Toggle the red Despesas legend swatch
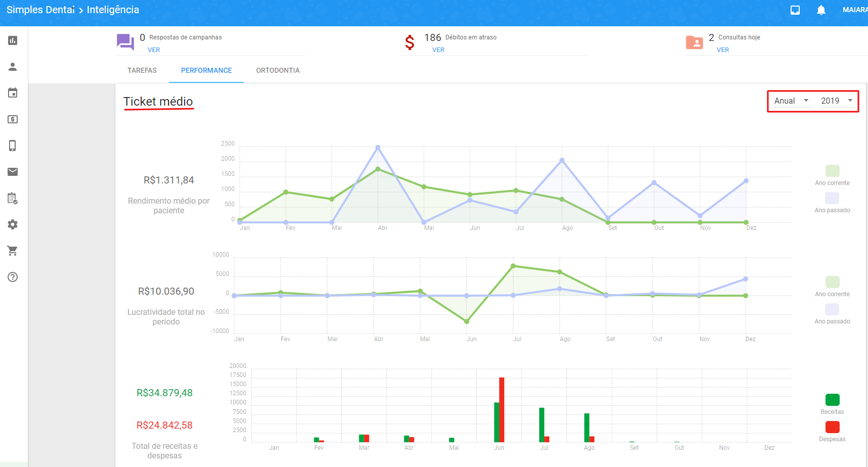The height and width of the screenshot is (467, 868). pyautogui.click(x=832, y=427)
